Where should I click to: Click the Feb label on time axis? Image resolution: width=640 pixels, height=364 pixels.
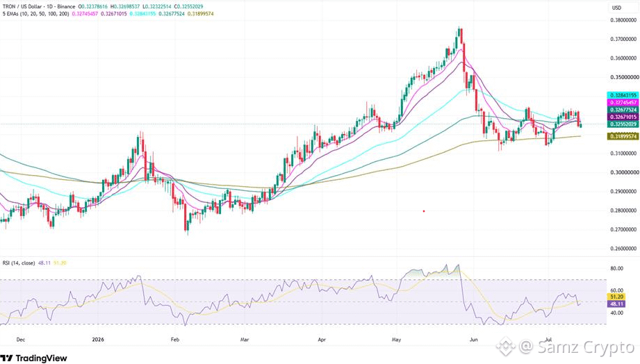pyautogui.click(x=175, y=340)
